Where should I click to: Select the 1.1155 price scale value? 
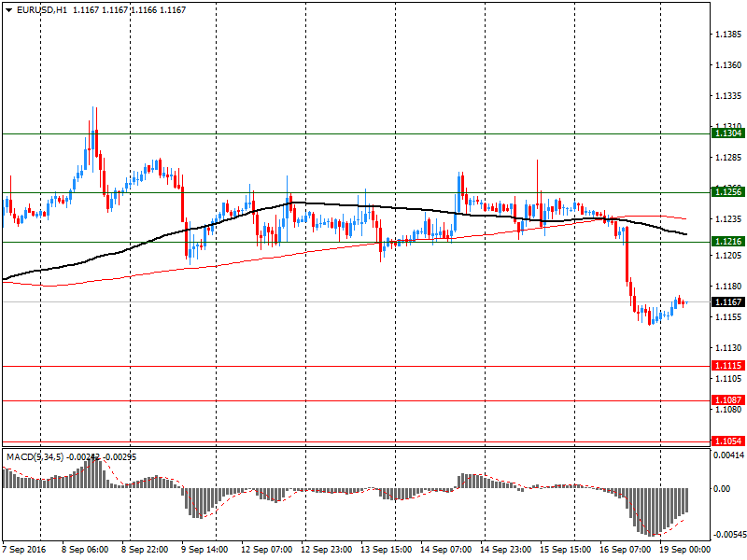pos(728,317)
